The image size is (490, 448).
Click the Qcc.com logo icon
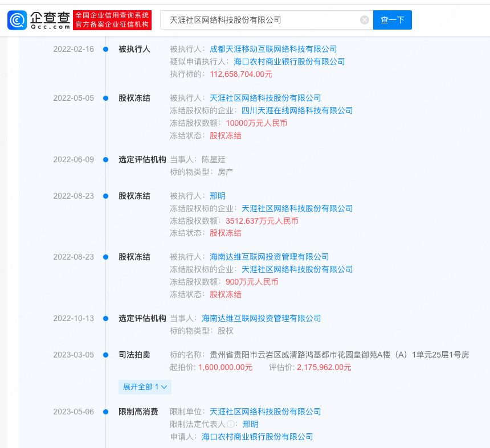click(x=17, y=20)
